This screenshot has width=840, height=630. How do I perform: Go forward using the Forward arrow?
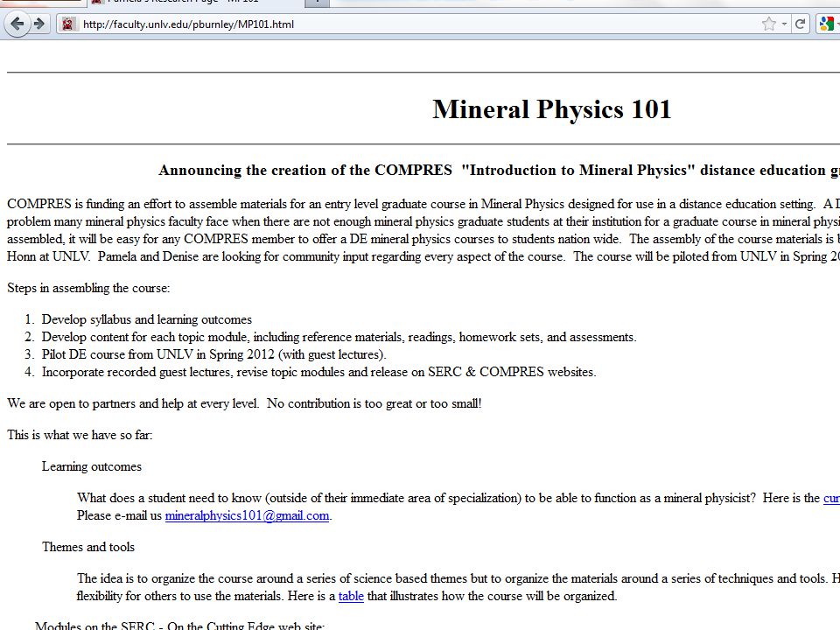tap(39, 24)
